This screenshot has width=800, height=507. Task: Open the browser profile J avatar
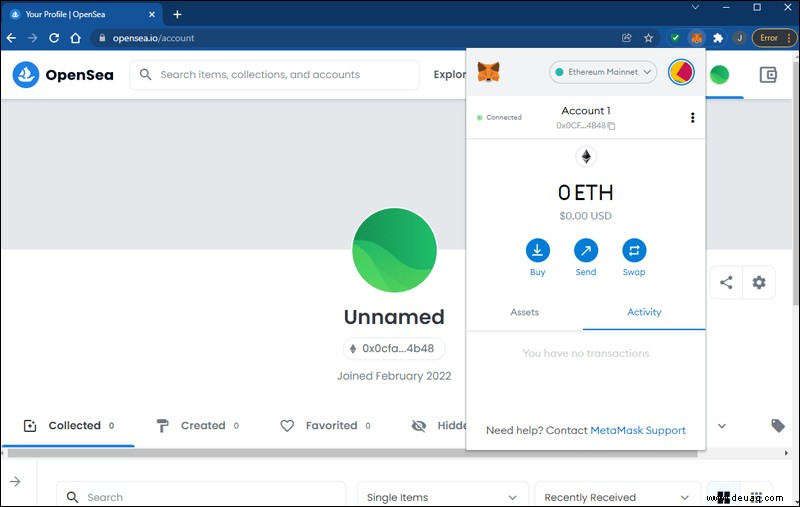click(739, 38)
